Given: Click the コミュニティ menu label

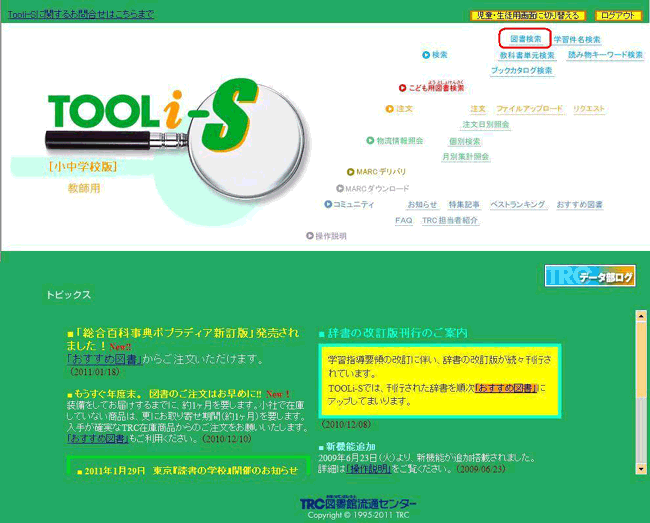Looking at the screenshot, I should [354, 204].
